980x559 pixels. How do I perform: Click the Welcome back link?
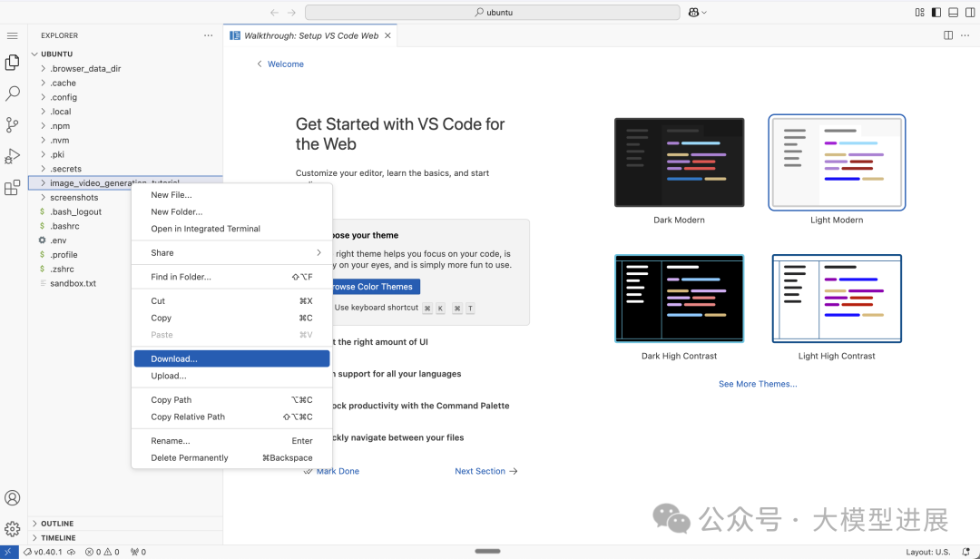[280, 64]
